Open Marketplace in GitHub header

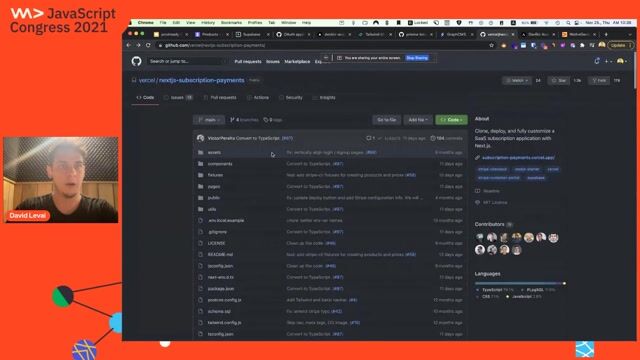coord(297,62)
